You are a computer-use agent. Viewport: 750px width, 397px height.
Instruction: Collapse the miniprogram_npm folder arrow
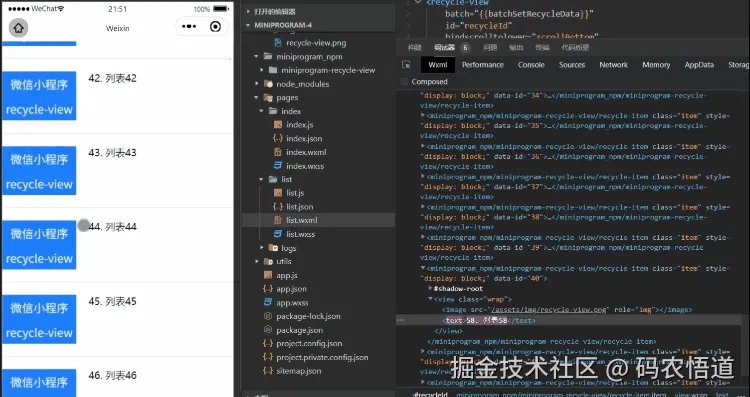tap(257, 56)
